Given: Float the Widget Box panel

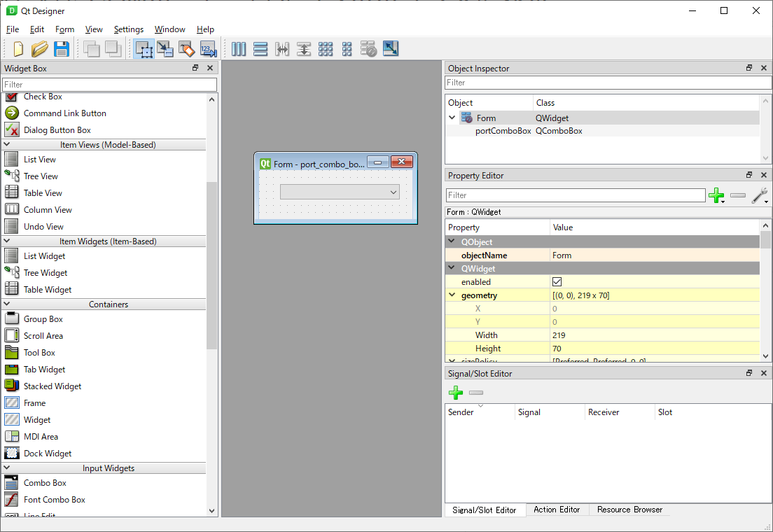Looking at the screenshot, I should click(x=196, y=68).
